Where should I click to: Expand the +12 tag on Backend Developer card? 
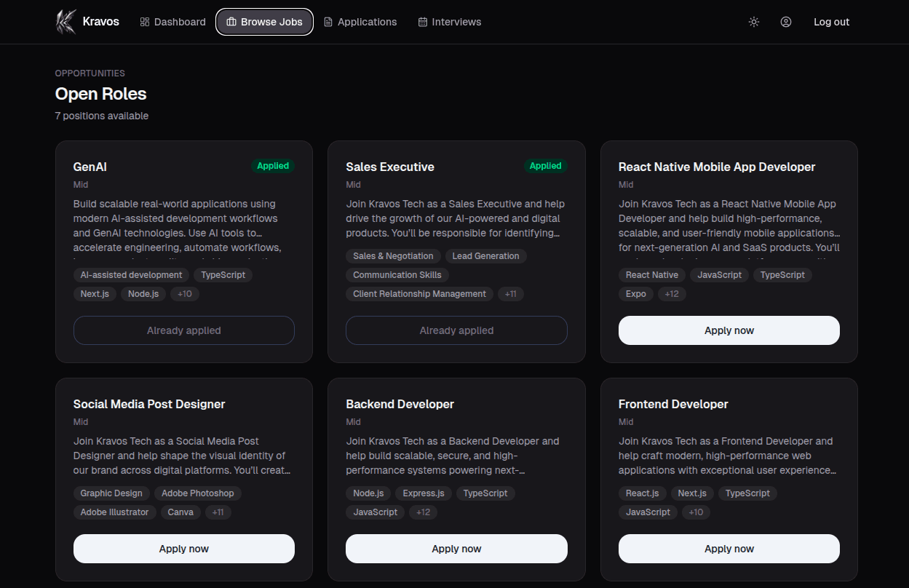424,512
